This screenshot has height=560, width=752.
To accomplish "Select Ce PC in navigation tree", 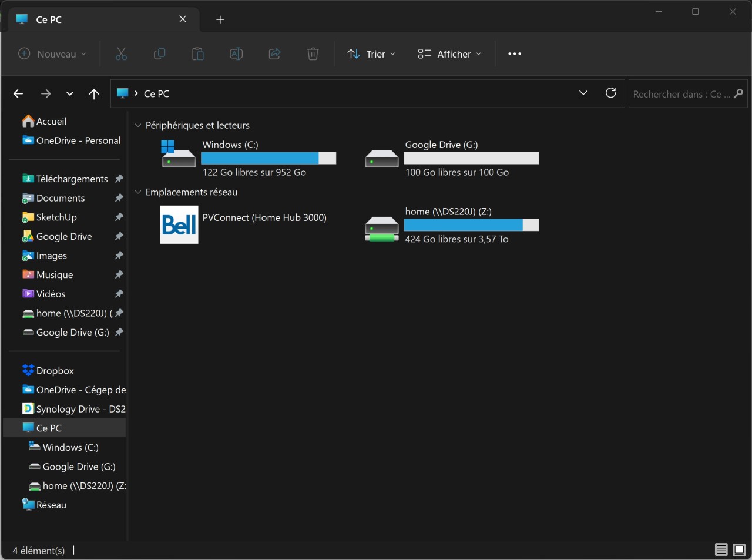I will tap(65, 428).
